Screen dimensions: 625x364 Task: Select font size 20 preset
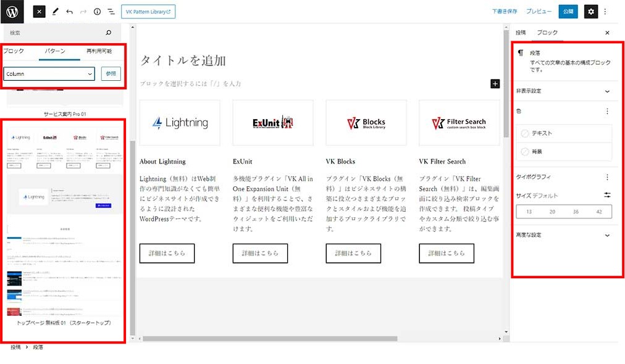pyautogui.click(x=552, y=212)
